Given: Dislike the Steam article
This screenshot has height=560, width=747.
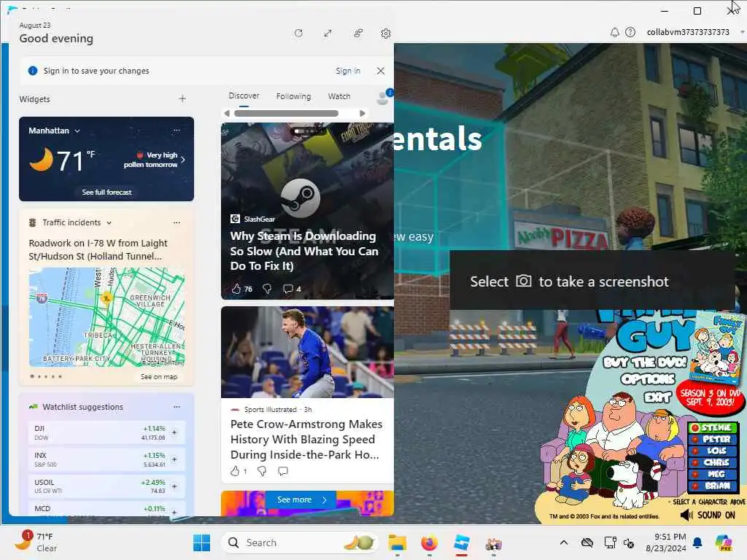Looking at the screenshot, I should [x=267, y=289].
